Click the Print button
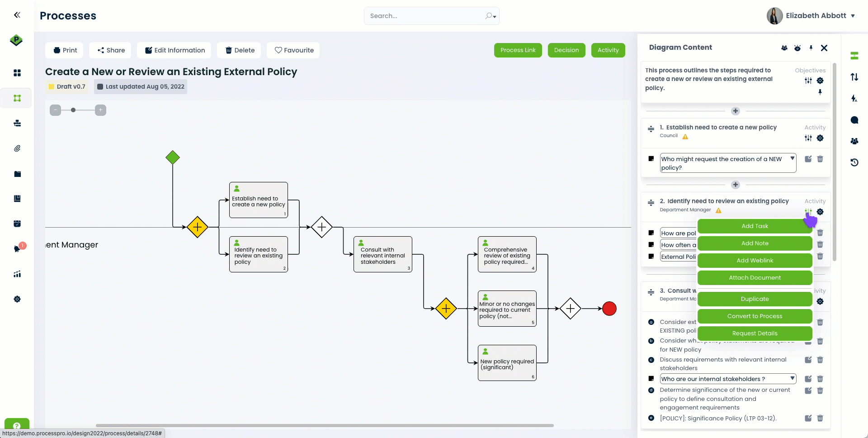The image size is (868, 438). coord(65,50)
